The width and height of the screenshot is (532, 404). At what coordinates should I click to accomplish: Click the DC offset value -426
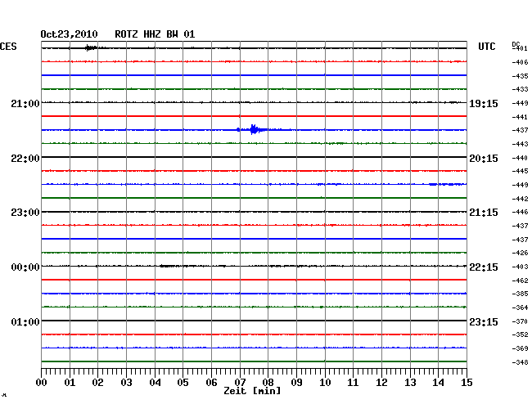coord(520,253)
